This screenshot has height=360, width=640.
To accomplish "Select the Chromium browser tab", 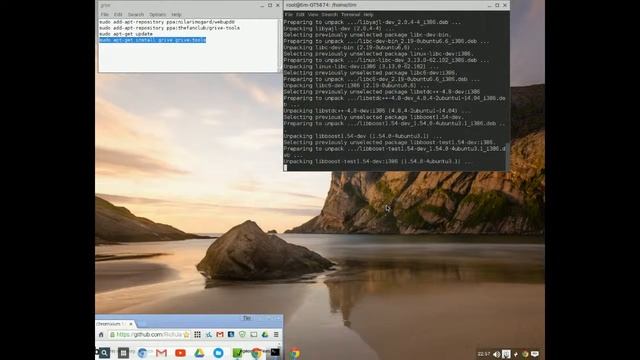I will tap(113, 324).
